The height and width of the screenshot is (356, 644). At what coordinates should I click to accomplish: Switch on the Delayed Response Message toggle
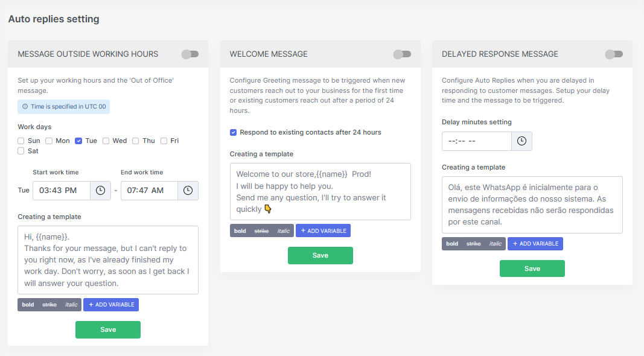point(614,54)
